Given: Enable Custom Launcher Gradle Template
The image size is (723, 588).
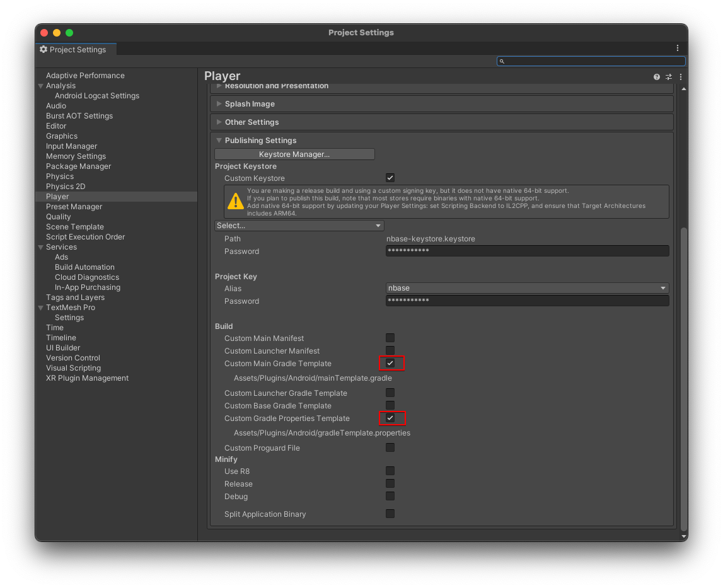Looking at the screenshot, I should 390,393.
